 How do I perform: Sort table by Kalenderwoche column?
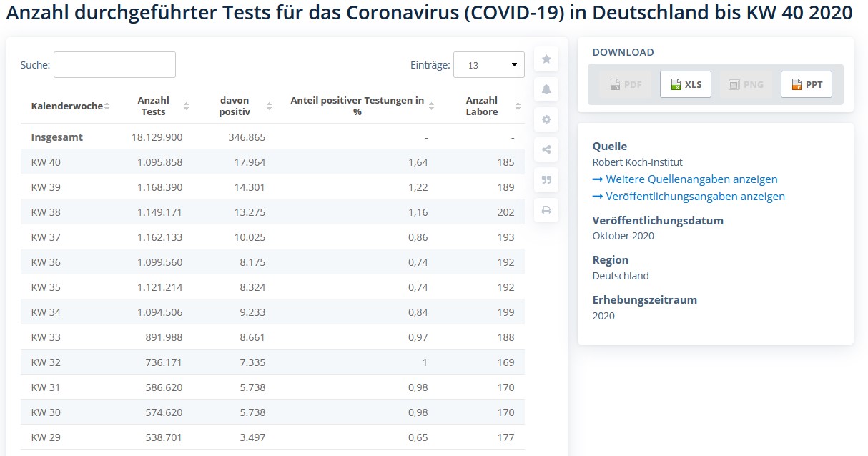(70, 106)
